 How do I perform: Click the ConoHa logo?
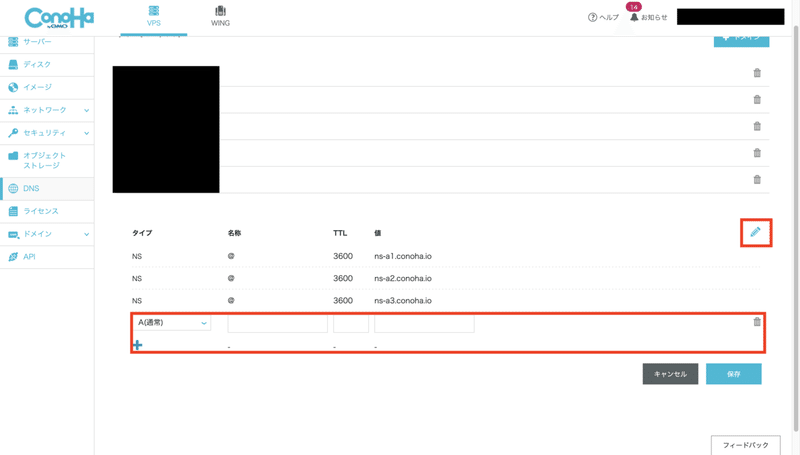tap(59, 18)
